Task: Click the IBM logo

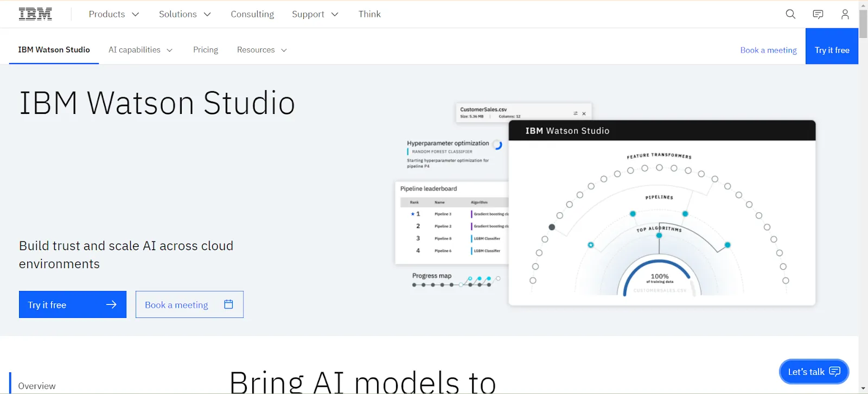Action: [35, 14]
